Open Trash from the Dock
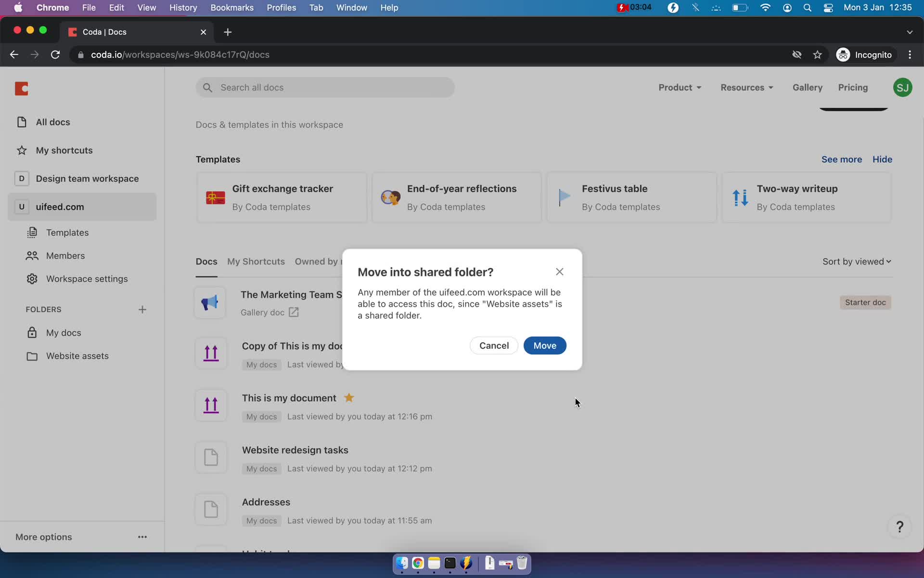The width and height of the screenshot is (924, 578). click(522, 563)
